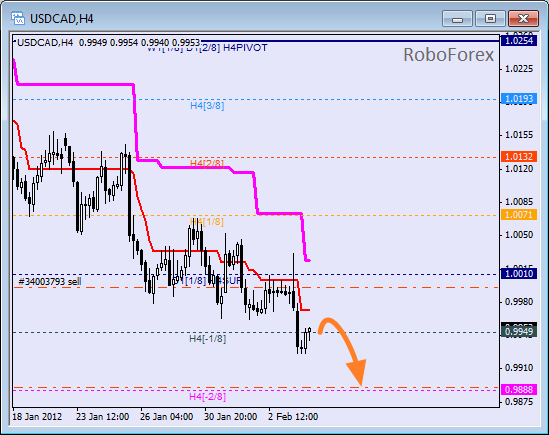
Task: Click the 0.9910 price scale value
Action: coord(519,368)
